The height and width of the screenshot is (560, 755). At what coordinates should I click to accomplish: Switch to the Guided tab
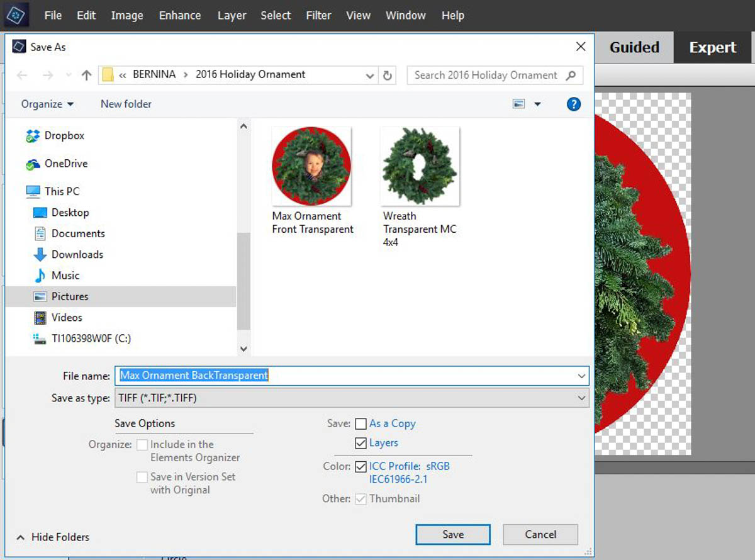(634, 47)
